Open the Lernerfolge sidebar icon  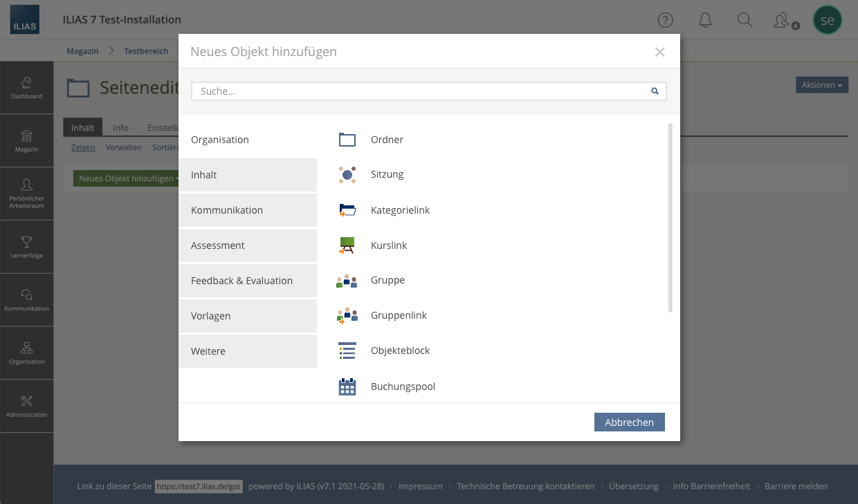tap(26, 245)
